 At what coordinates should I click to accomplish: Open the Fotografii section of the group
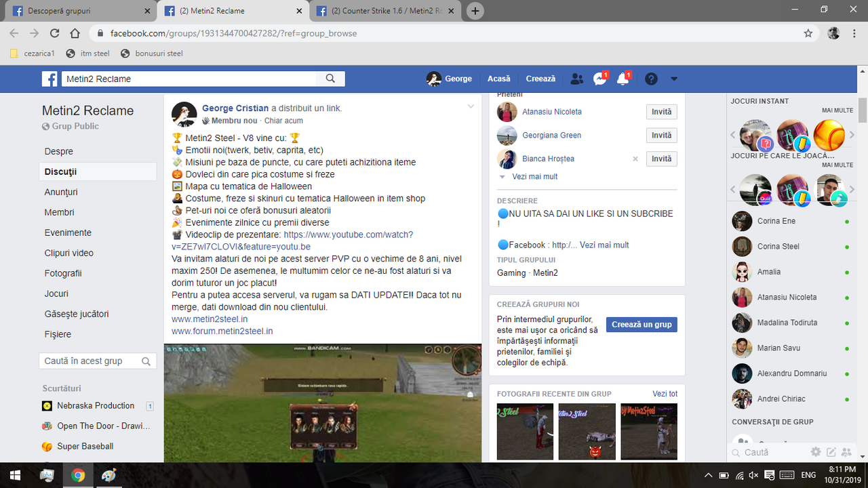click(63, 273)
